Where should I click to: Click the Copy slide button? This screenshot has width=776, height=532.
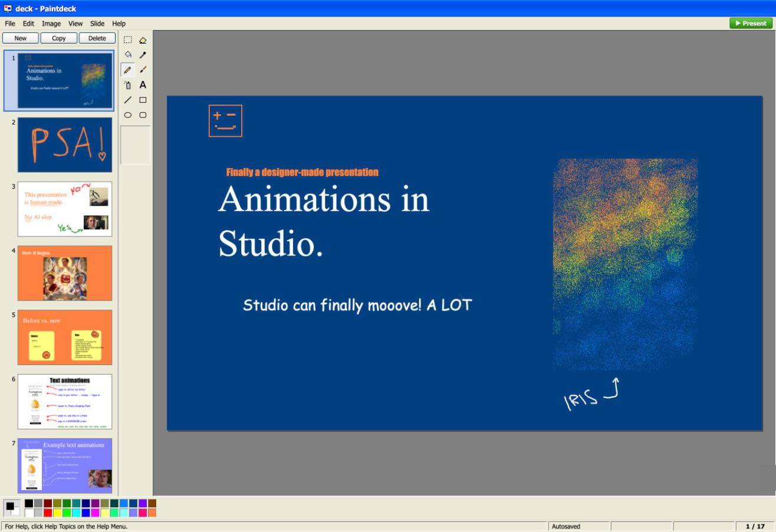click(59, 38)
